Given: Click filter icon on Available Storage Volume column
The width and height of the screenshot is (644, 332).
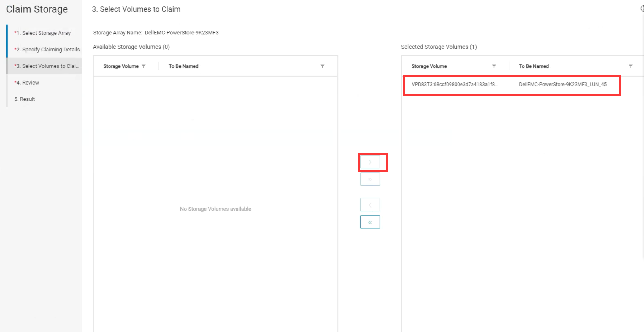Looking at the screenshot, I should click(x=144, y=66).
